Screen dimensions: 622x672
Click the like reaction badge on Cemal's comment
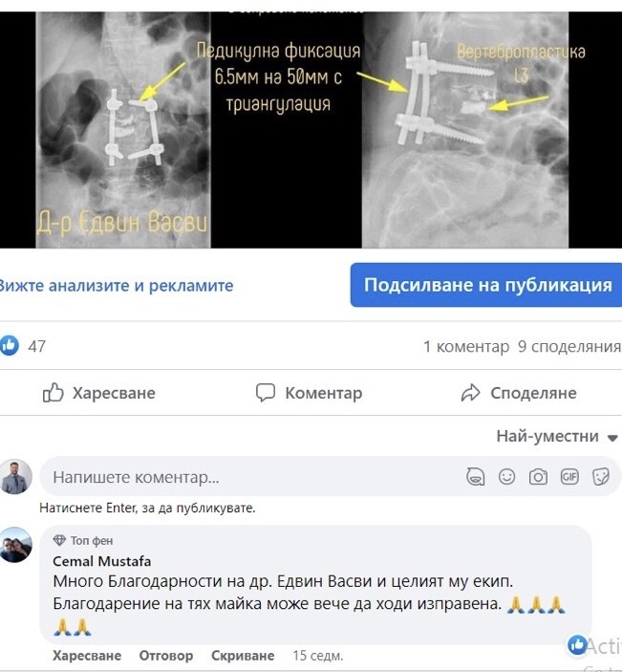click(577, 644)
